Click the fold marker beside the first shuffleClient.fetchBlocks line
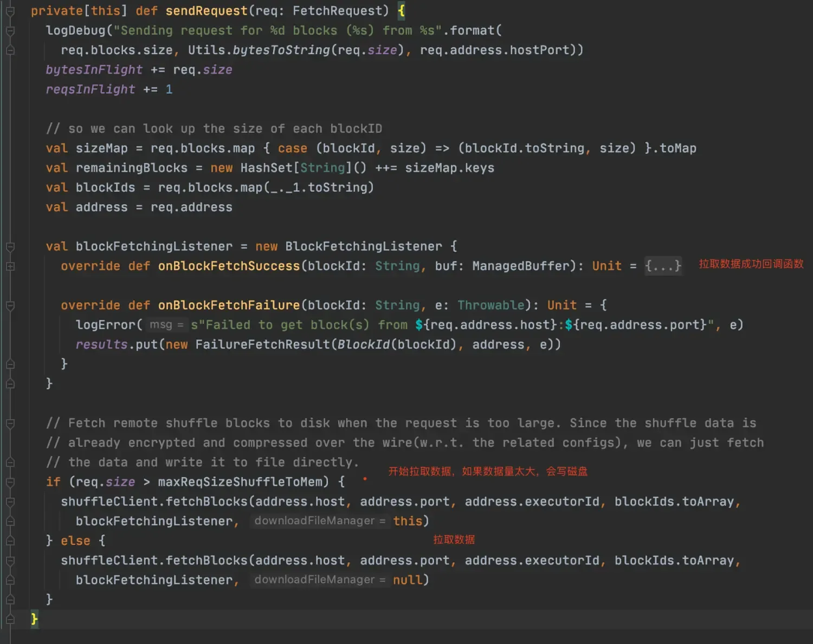Viewport: 813px width, 644px height. click(x=10, y=502)
